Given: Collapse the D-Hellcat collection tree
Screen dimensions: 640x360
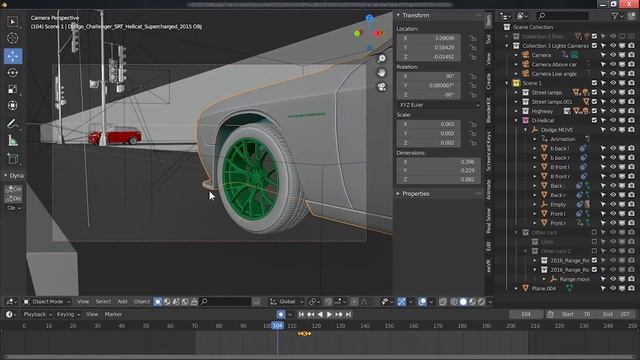Looking at the screenshot, I should [x=516, y=120].
